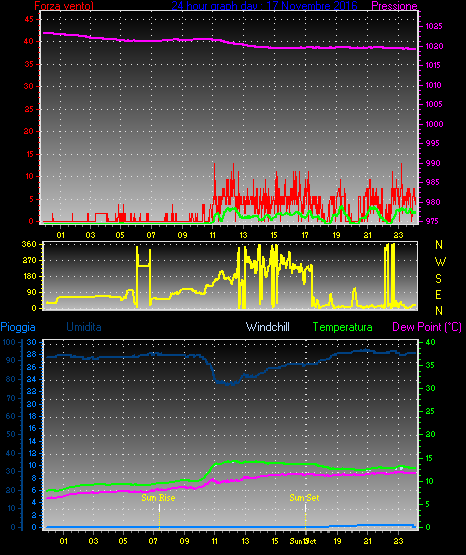The image size is (466, 555).
Task: Click the red 25 value on the wind-force axis
Action: pos(29,109)
